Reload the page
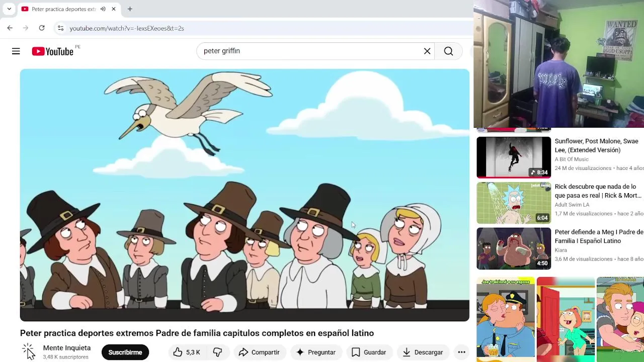The height and width of the screenshot is (362, 644). pos(42,28)
